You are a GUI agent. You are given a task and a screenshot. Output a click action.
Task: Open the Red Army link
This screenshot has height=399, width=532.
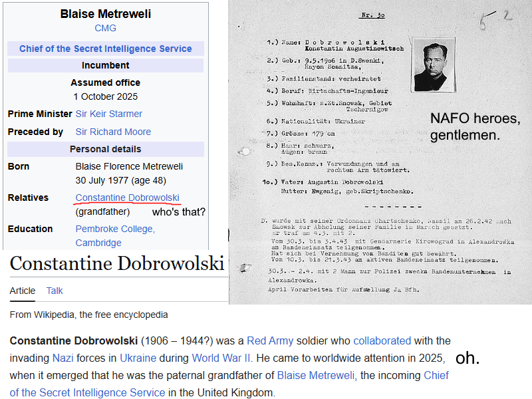click(270, 341)
